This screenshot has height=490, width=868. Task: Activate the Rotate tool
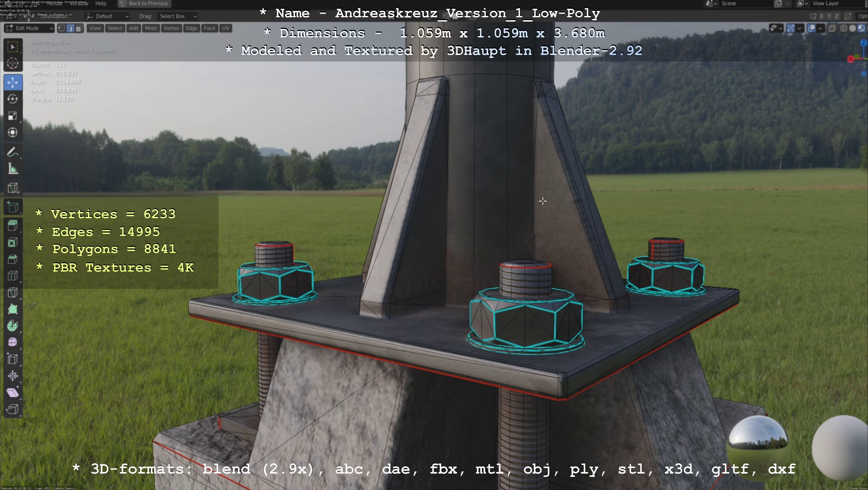[x=13, y=99]
